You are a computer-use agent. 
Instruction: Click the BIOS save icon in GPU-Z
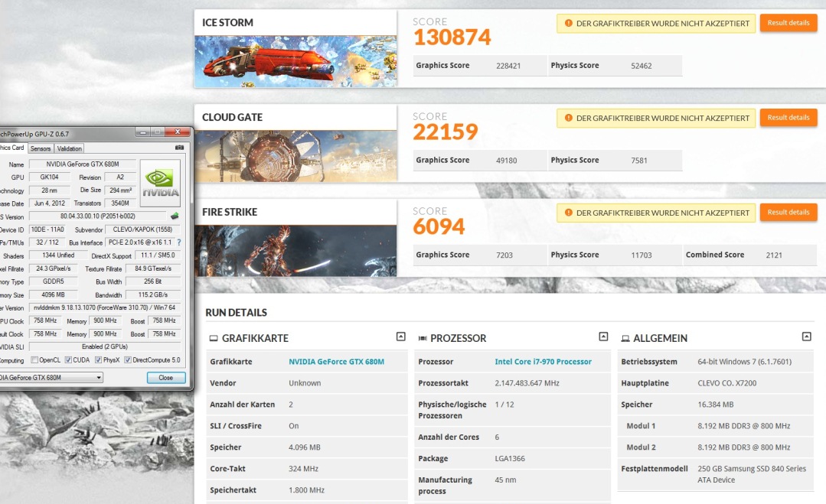point(175,216)
